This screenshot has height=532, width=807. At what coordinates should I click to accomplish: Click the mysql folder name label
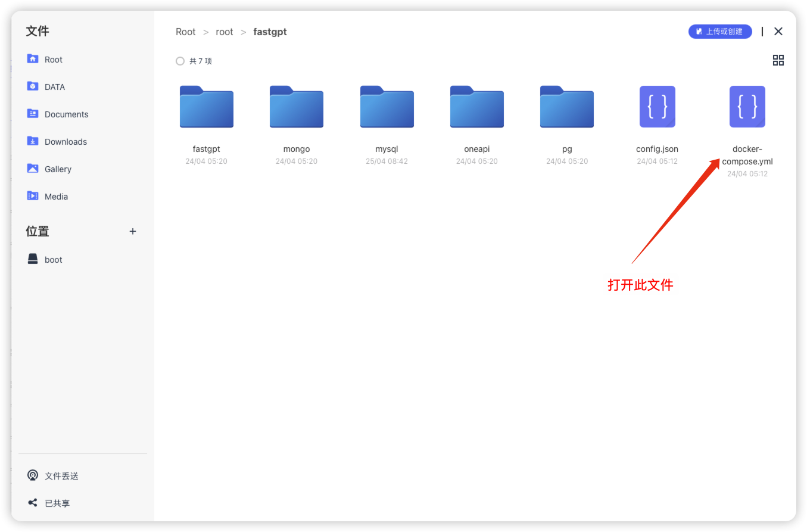[387, 149]
